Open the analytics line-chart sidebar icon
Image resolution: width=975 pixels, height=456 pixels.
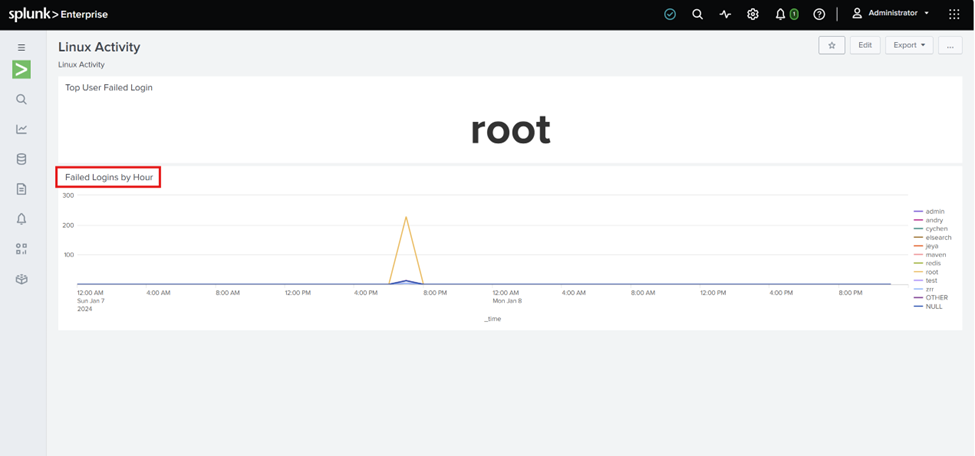click(x=21, y=129)
